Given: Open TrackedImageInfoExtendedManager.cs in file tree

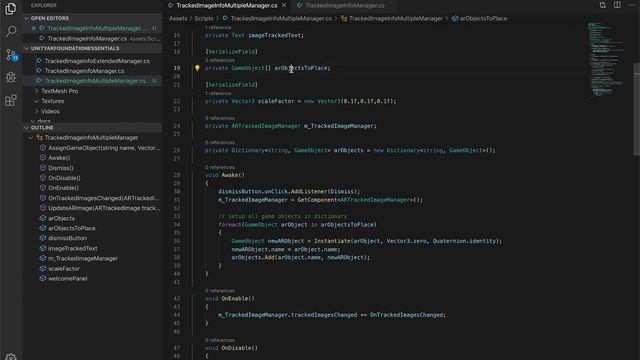Looking at the screenshot, I should coord(97,61).
